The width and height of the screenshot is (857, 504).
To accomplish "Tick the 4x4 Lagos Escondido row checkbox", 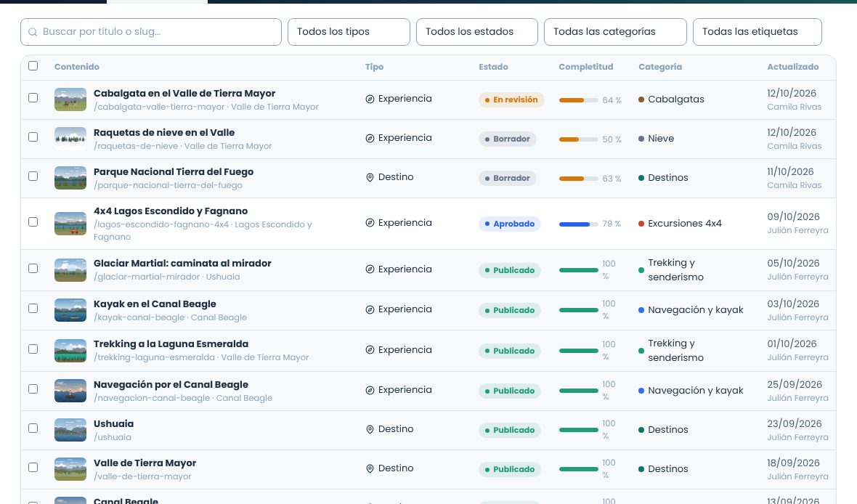I will point(33,222).
